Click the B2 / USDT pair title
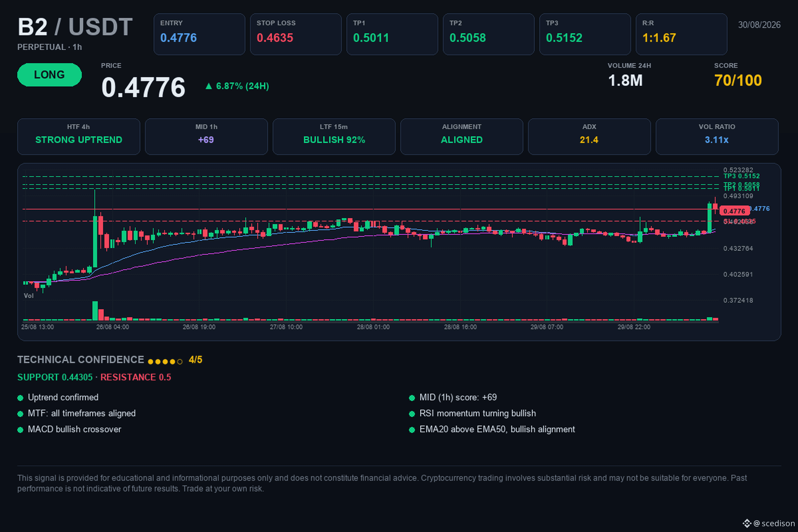This screenshot has height=532, width=798. click(75, 27)
